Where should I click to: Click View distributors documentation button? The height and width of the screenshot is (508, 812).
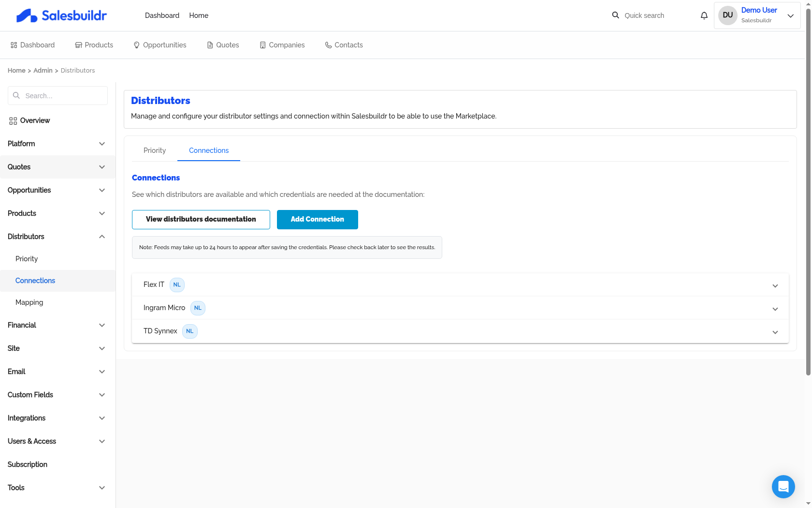pyautogui.click(x=201, y=220)
